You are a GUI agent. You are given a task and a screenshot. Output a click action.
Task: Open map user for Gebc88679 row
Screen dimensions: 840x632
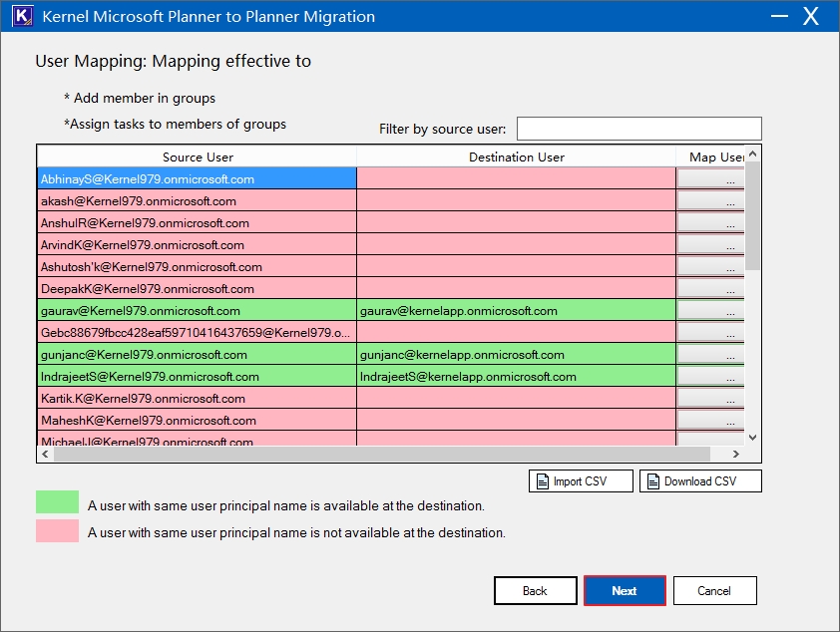tap(710, 332)
